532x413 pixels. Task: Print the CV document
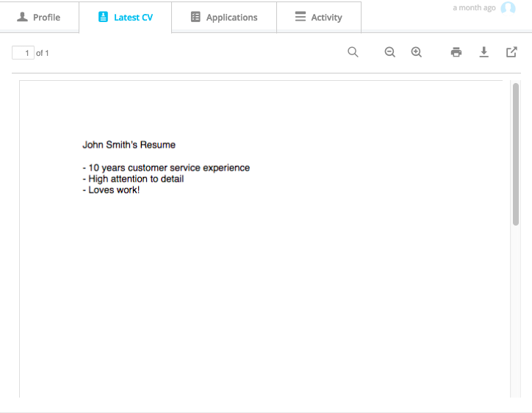pyautogui.click(x=456, y=52)
